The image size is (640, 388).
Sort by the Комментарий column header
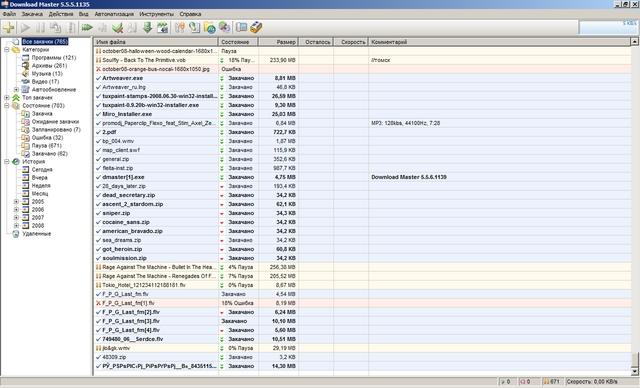(x=499, y=42)
